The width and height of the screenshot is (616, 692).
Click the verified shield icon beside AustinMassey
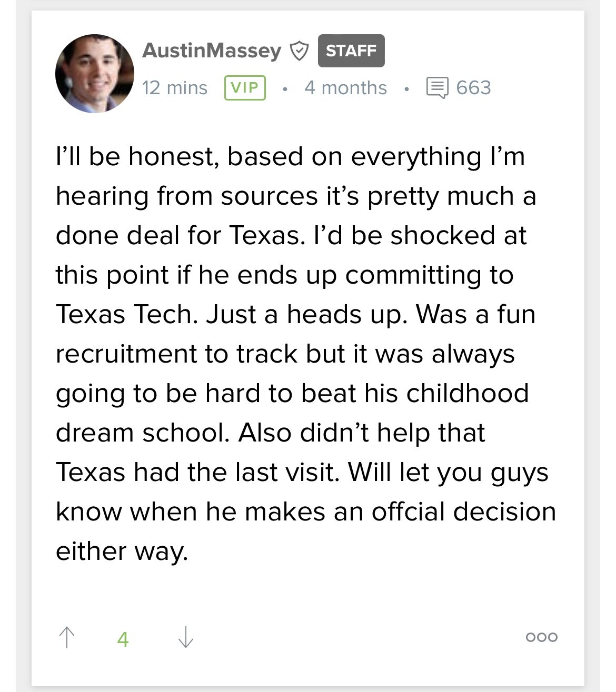pos(299,51)
